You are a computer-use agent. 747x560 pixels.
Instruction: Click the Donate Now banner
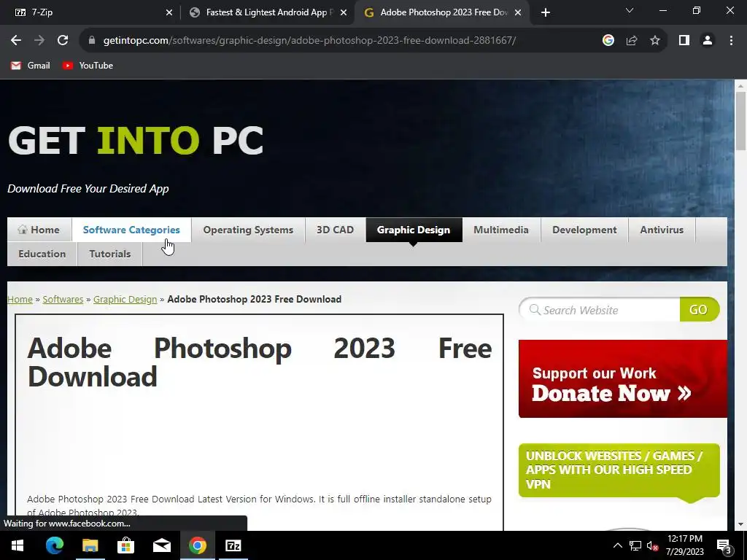tap(623, 378)
